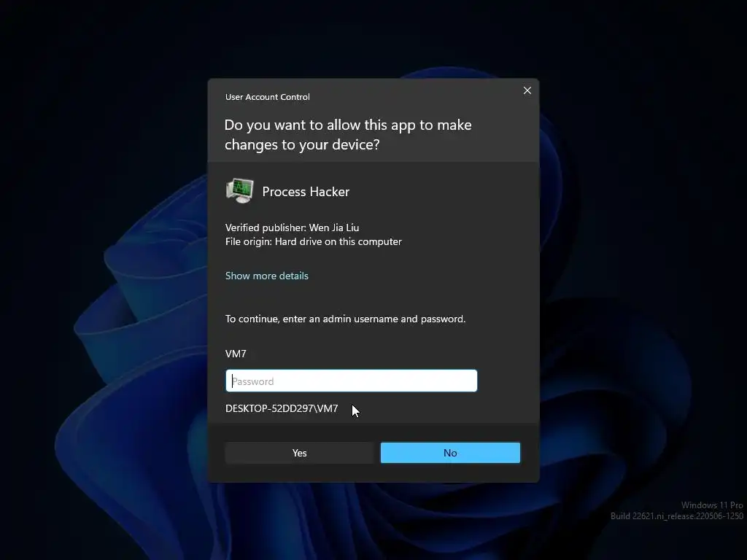
Task: Click the VM7 username label
Action: pos(236,354)
